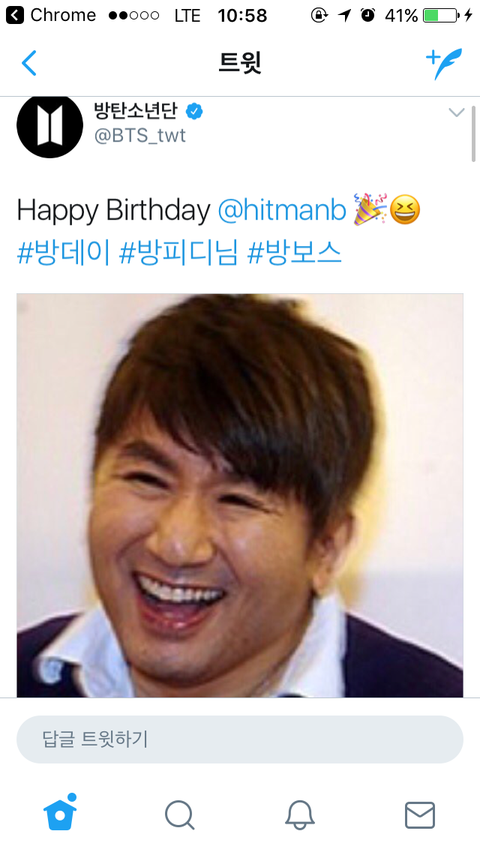Grab the vertical scrollbar indicator
This screenshot has height=852, width=480.
473,134
